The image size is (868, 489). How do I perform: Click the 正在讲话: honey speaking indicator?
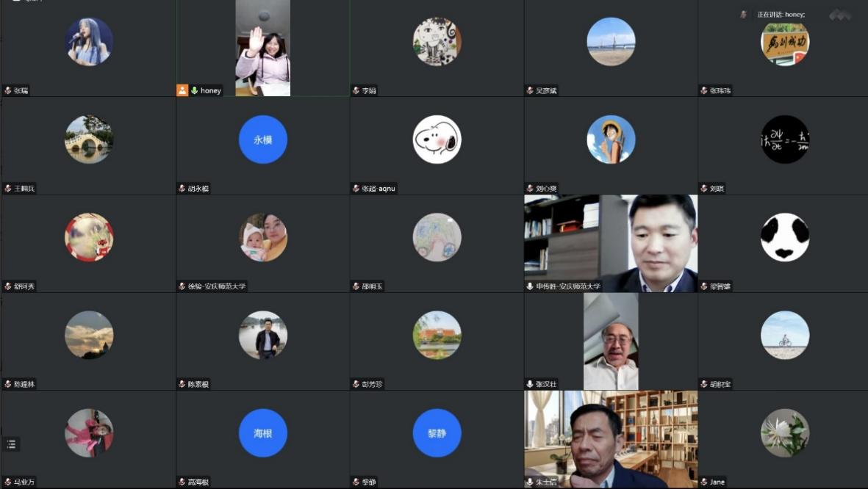click(x=781, y=15)
